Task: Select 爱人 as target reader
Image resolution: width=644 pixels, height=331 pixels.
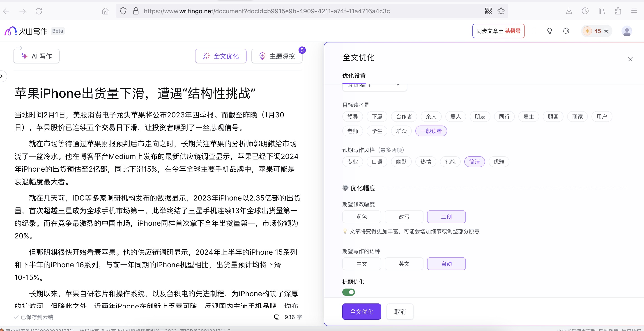Action: click(x=455, y=117)
